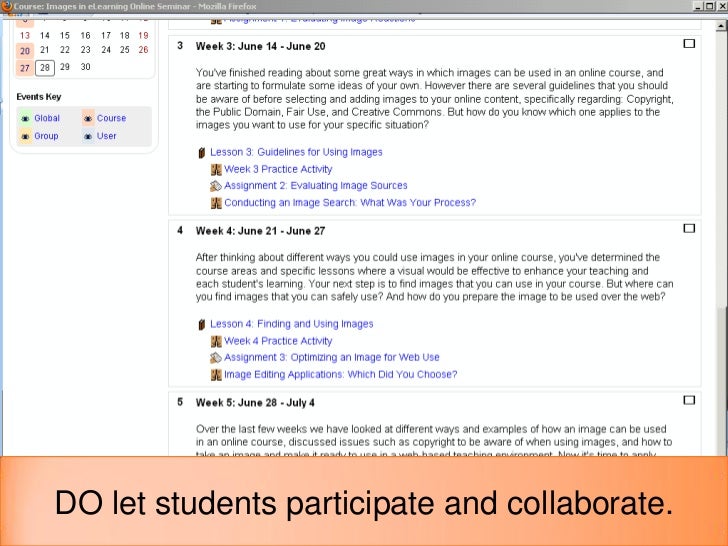Click the forum icon beside Conducting an Image Search

pyautogui.click(x=216, y=203)
